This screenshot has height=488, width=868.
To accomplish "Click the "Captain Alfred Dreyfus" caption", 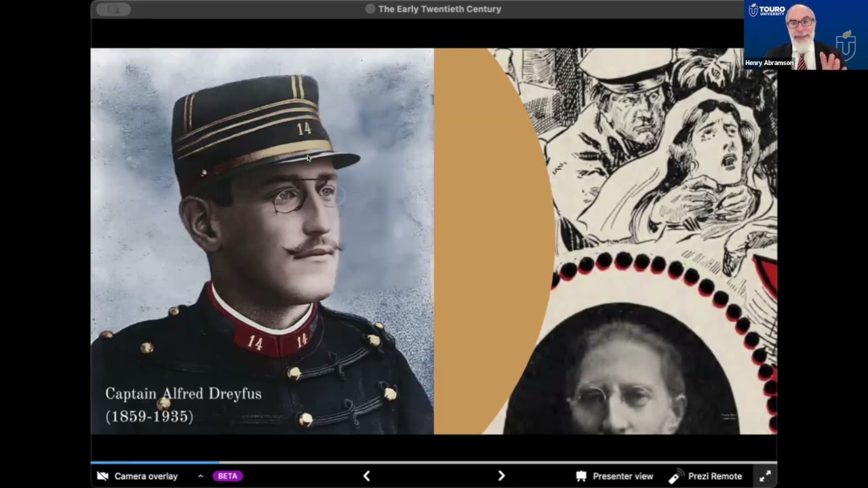I will [183, 394].
